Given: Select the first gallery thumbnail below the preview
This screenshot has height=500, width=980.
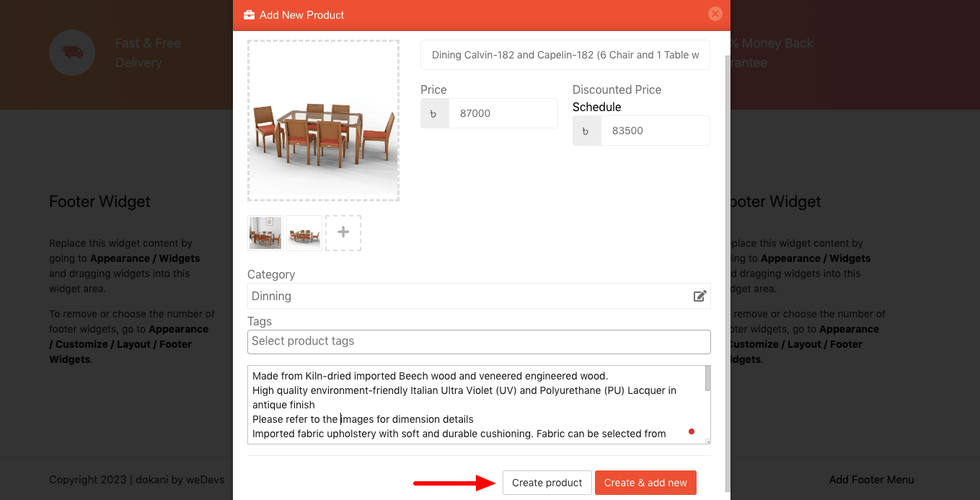Looking at the screenshot, I should tap(265, 232).
